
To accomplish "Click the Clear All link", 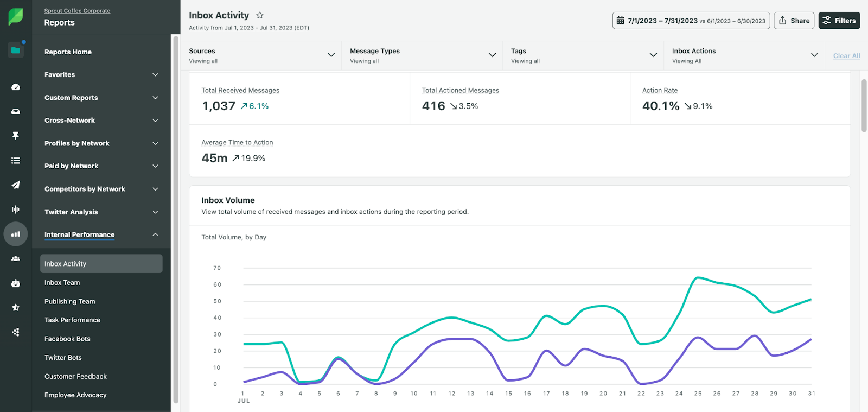I will [846, 56].
